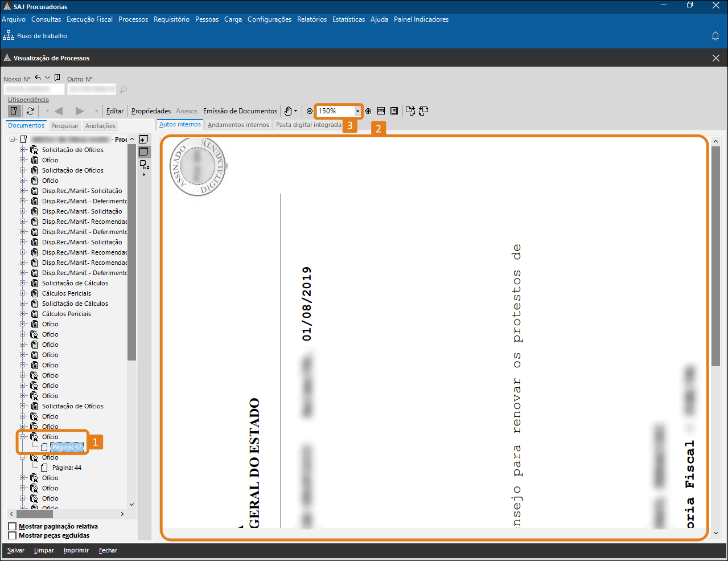Expand the Cálculos Periciais tree node
This screenshot has width=728, height=561.
pos(23,293)
